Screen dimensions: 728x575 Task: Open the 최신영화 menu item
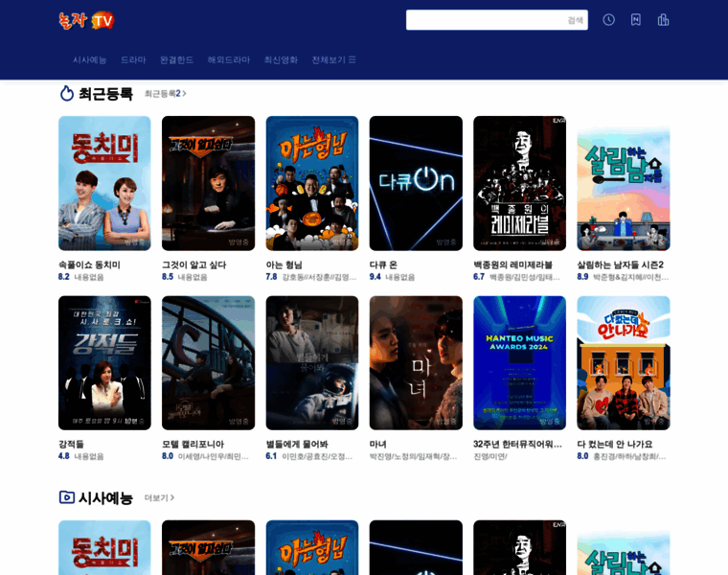pos(281,60)
